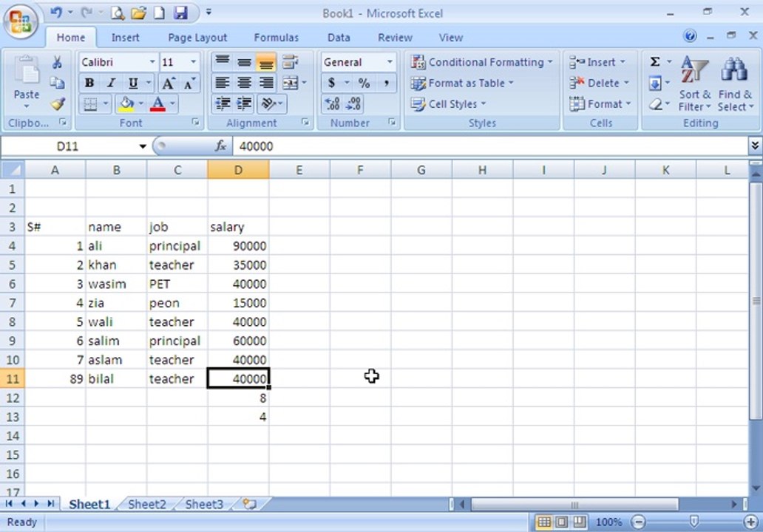Toggle Top Align vertical alignment

[223, 62]
